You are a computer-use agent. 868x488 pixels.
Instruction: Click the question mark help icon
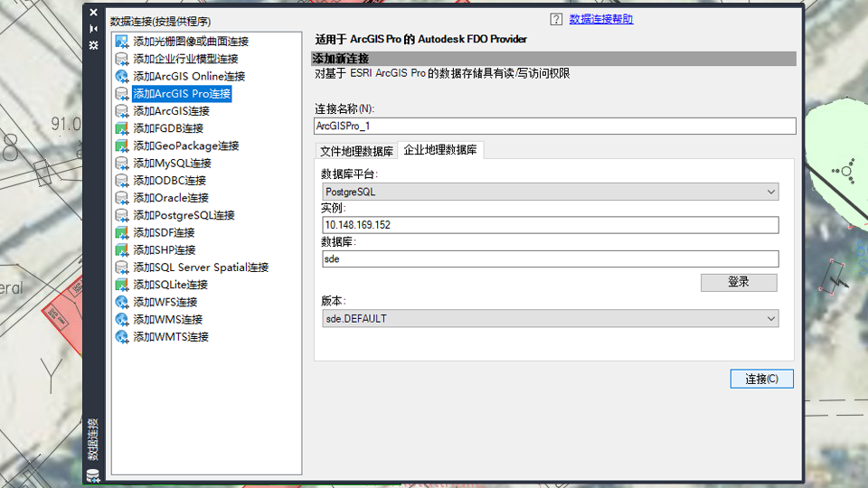pyautogui.click(x=556, y=19)
